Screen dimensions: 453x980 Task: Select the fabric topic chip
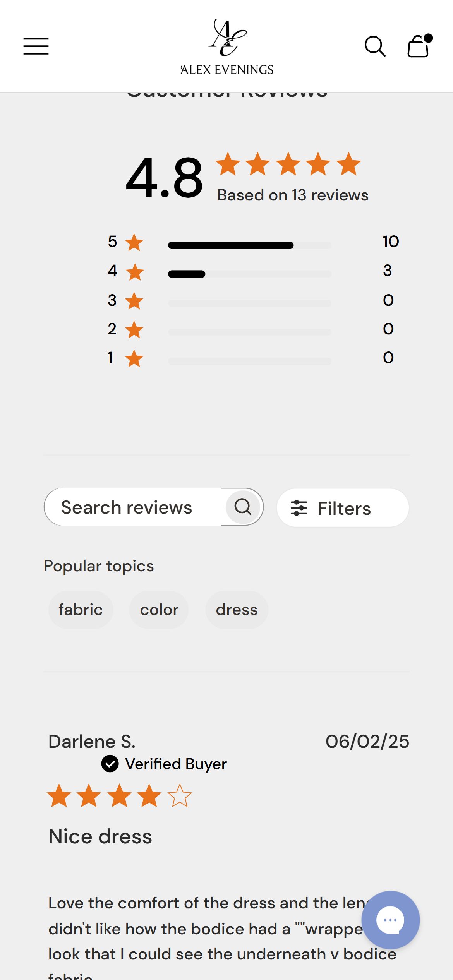click(81, 610)
